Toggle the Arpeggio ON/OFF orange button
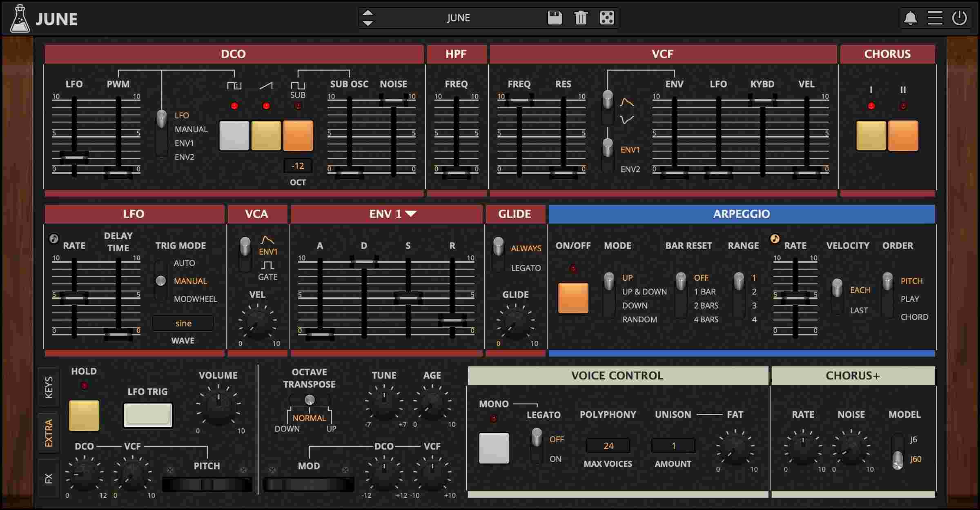The width and height of the screenshot is (980, 510). point(573,298)
